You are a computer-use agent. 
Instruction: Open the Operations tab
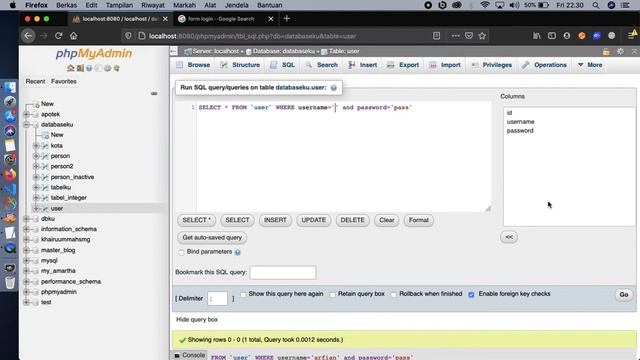[544, 65]
